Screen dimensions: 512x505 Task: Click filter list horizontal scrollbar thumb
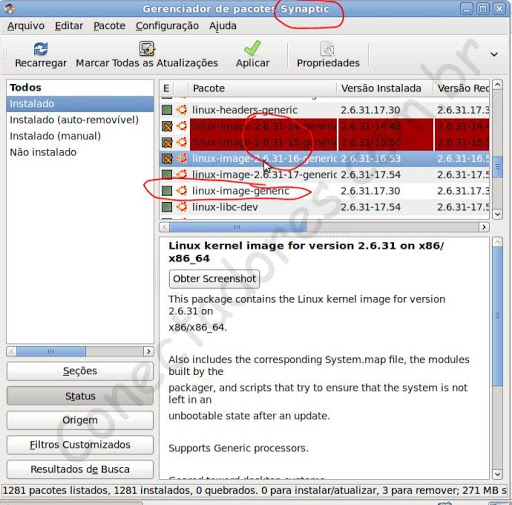click(51, 351)
